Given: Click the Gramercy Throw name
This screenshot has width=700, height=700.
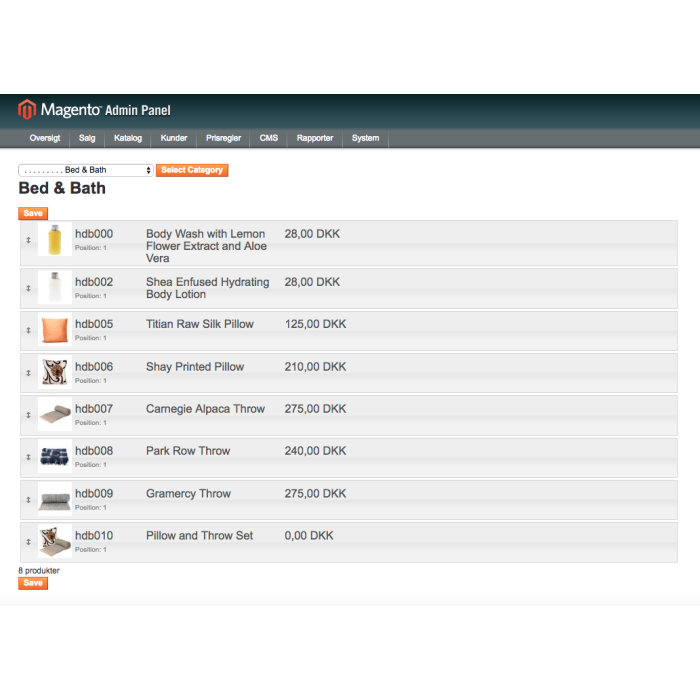Looking at the screenshot, I should pos(188,494).
